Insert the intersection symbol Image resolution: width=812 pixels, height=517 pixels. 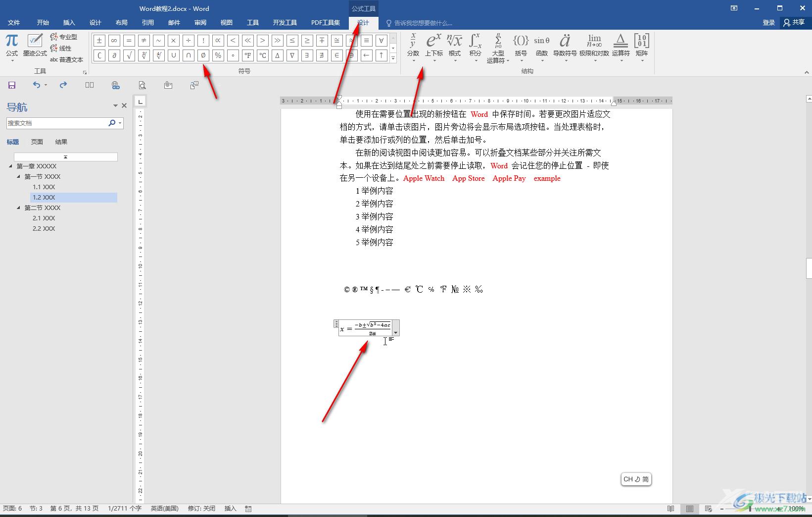189,55
